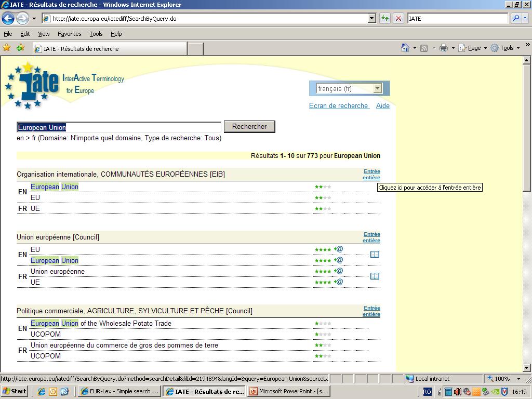532x399 pixels.
Task: Open Entrée entière for Union européenne [Council]
Action: click(371, 237)
